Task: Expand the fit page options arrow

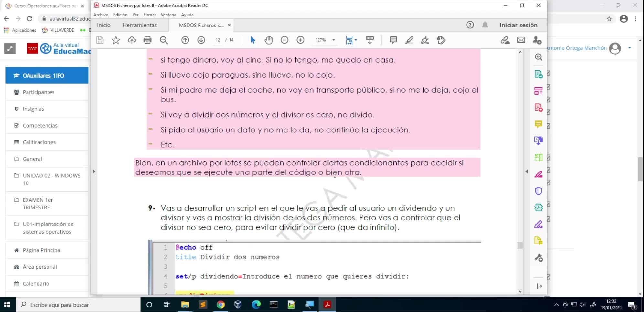Action: point(356,40)
